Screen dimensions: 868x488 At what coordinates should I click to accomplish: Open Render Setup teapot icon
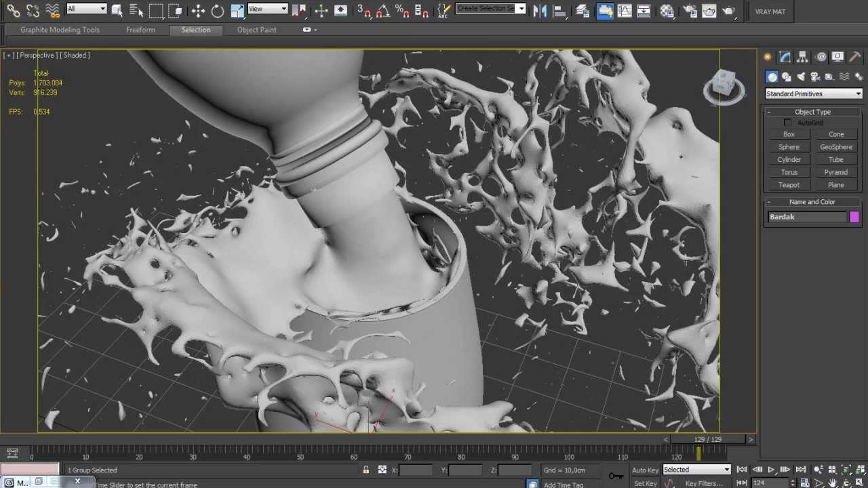click(x=689, y=10)
